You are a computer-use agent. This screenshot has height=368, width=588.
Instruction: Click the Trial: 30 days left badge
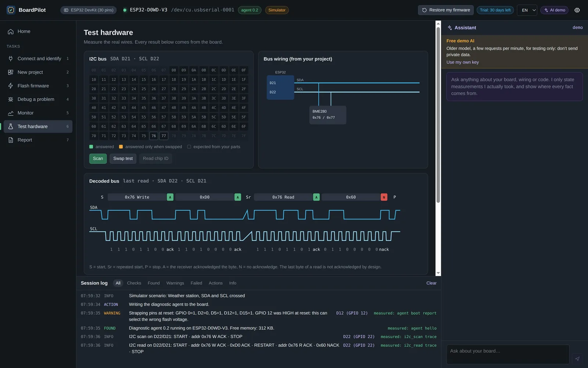(x=495, y=10)
